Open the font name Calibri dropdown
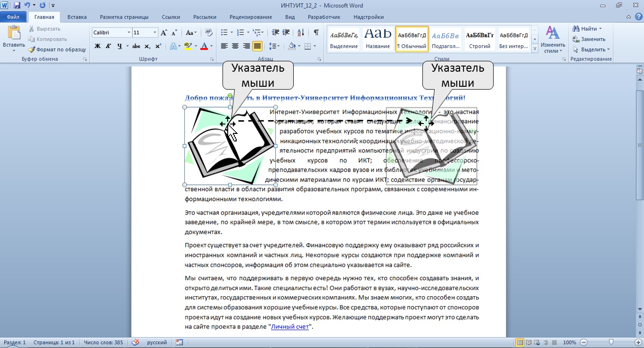The height and width of the screenshot is (348, 644). pyautogui.click(x=129, y=33)
